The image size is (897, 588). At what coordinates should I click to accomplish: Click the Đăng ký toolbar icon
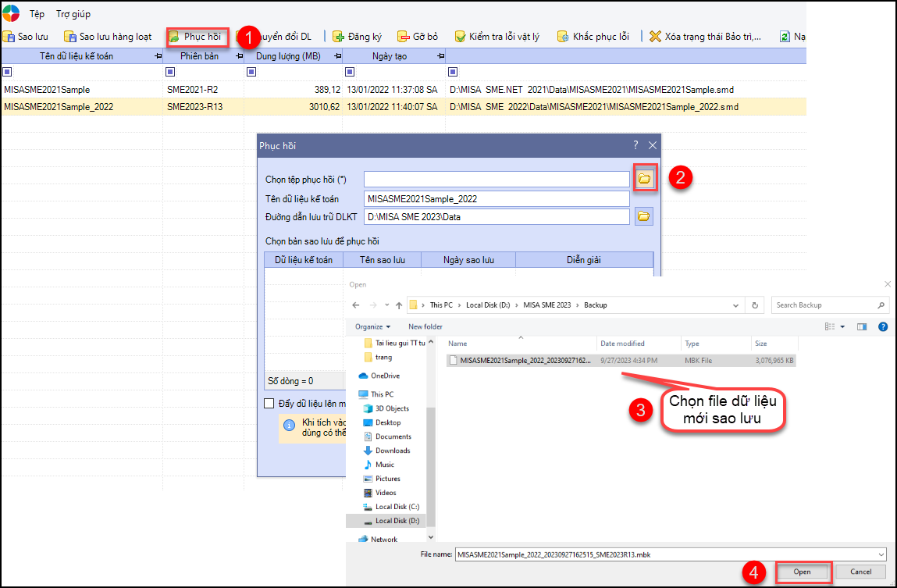coord(338,37)
